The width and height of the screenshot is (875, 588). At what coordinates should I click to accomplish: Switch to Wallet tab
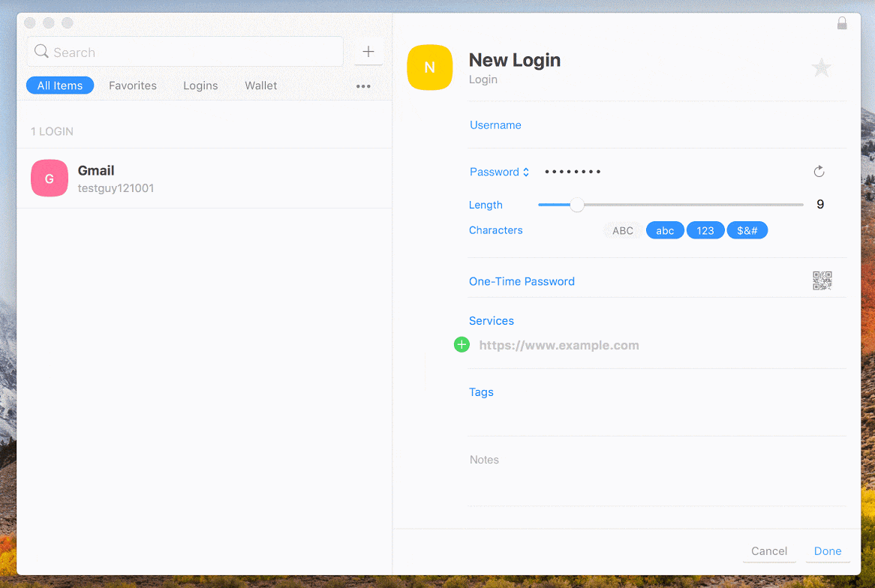tap(260, 85)
